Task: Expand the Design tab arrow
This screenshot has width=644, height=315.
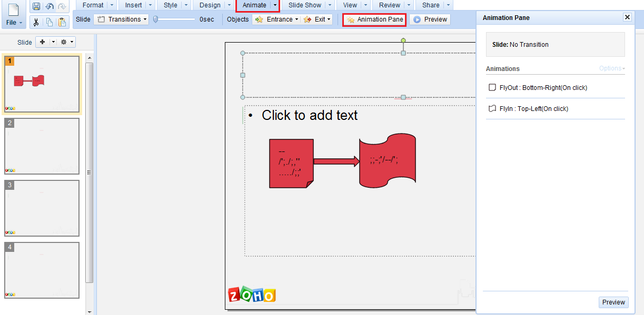Action: (229, 5)
